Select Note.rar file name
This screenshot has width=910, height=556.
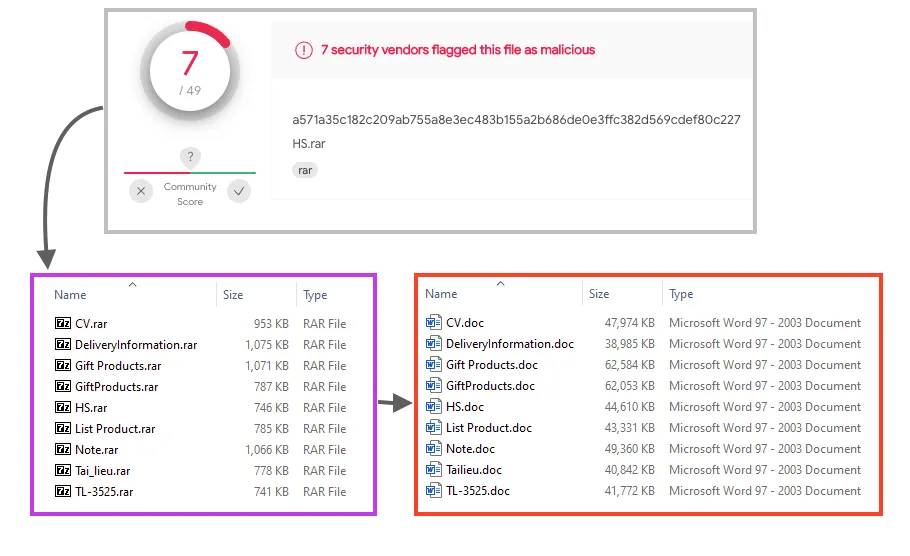(x=96, y=450)
